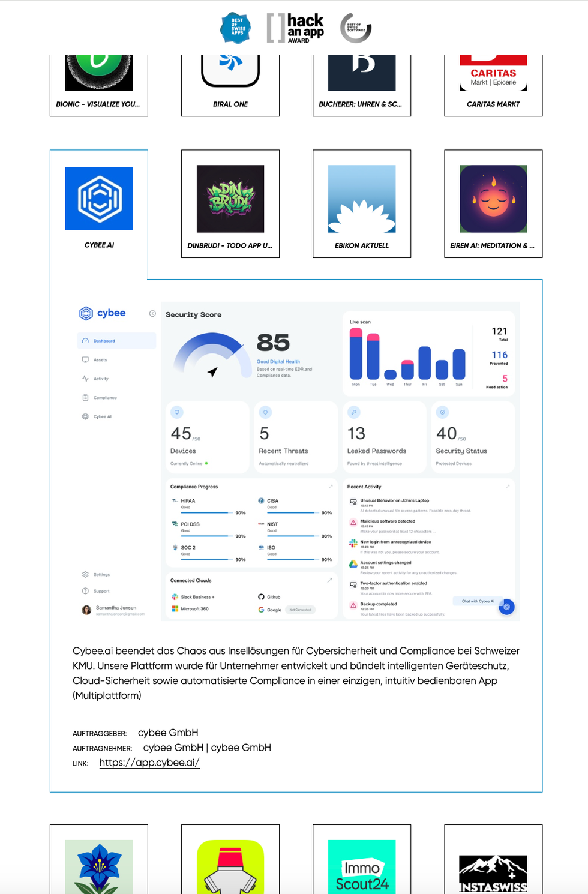Expand the BIRAL ONE card

click(230, 104)
